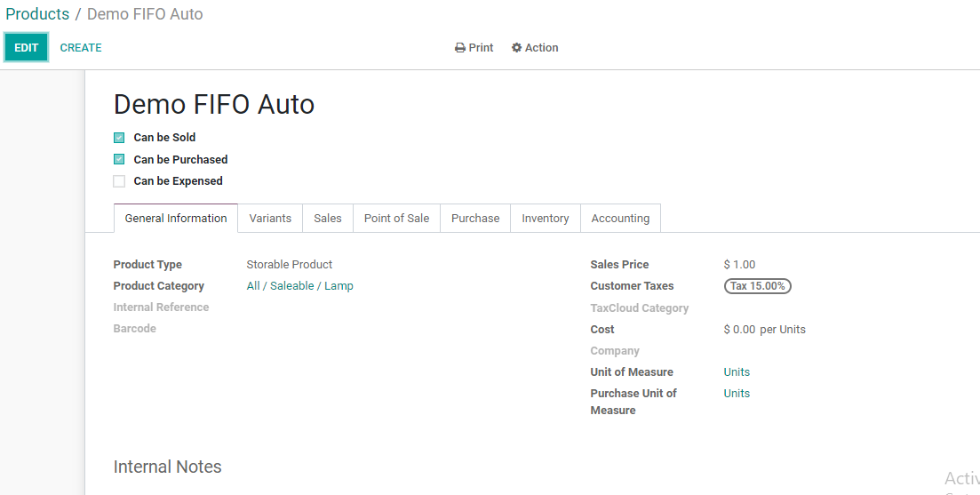Click the gear icon beside Action
The width and height of the screenshot is (980, 495).
(x=516, y=48)
